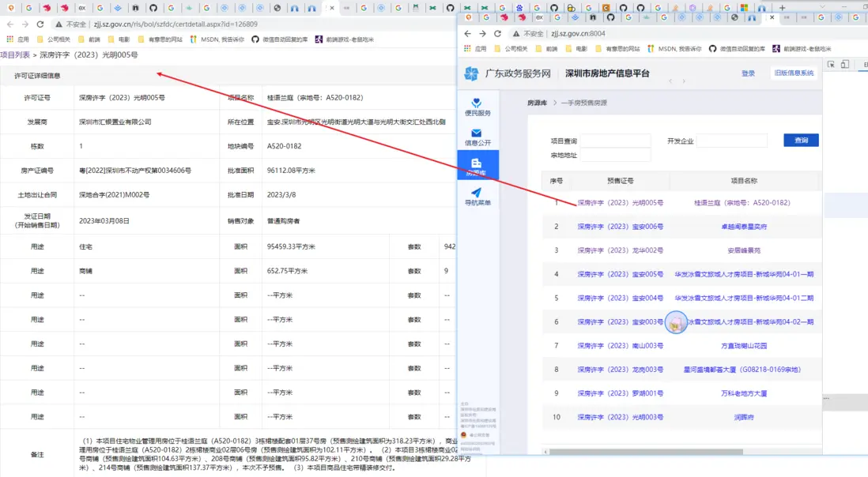Open 前端 bookmark folder in right window

coord(545,49)
